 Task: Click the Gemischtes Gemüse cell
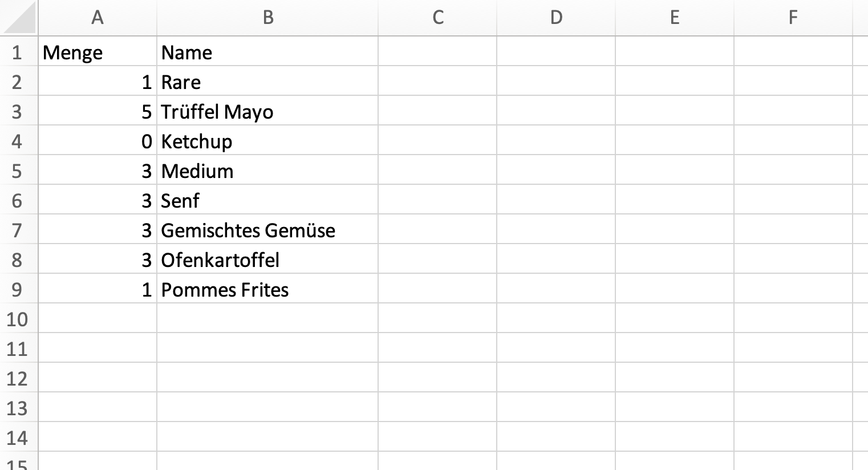pyautogui.click(x=267, y=229)
